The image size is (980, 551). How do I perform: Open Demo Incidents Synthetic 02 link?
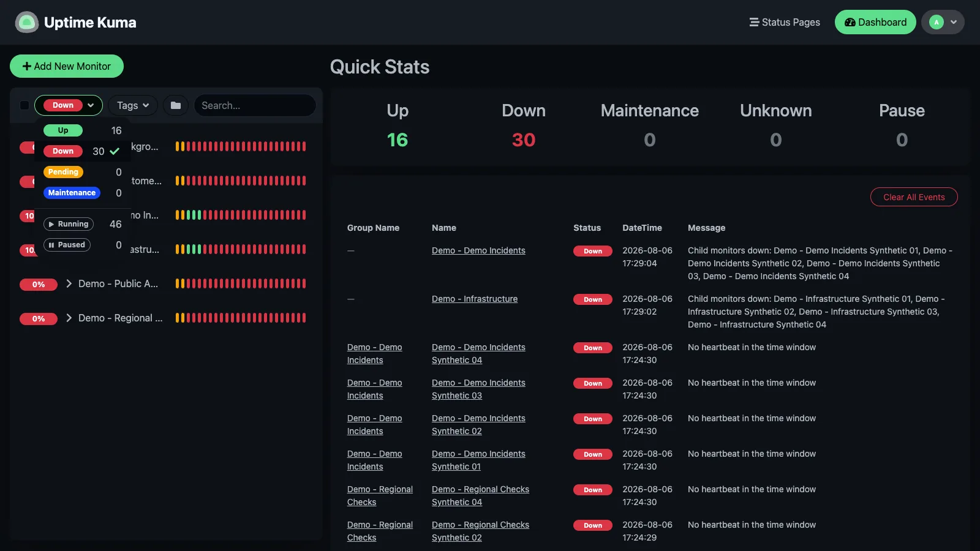[478, 425]
